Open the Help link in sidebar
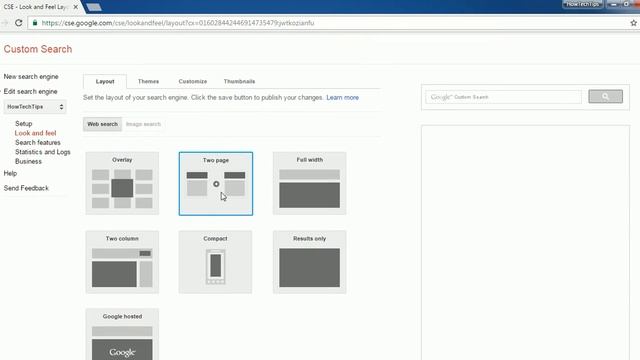Viewport: 640px width, 360px height. pos(10,173)
